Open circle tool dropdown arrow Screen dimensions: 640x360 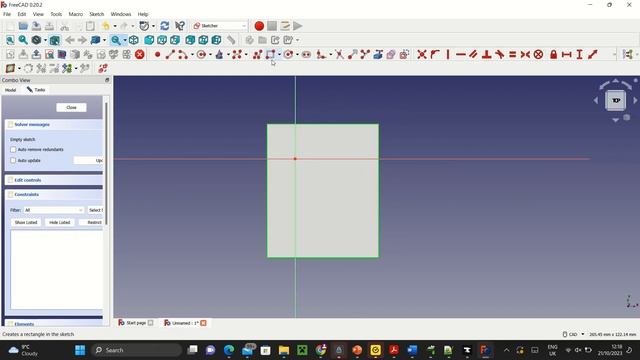210,55
